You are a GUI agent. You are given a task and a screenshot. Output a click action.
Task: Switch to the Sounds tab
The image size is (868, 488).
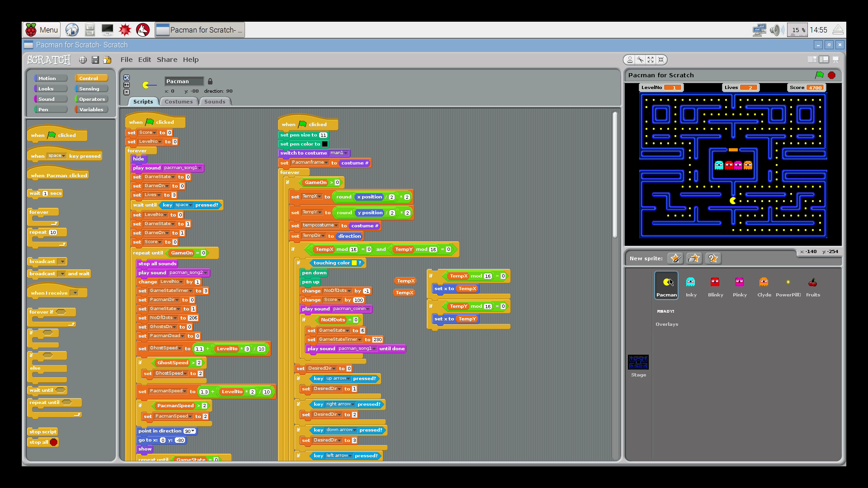click(215, 101)
